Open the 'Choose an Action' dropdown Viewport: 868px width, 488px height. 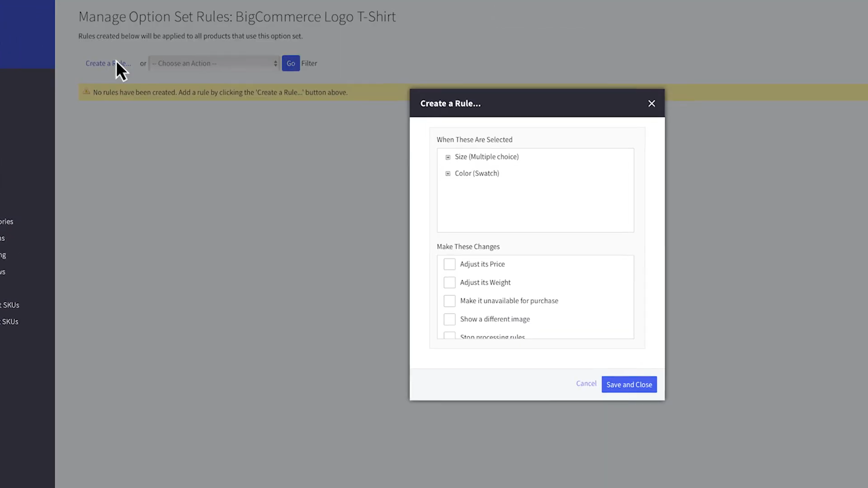(x=214, y=63)
